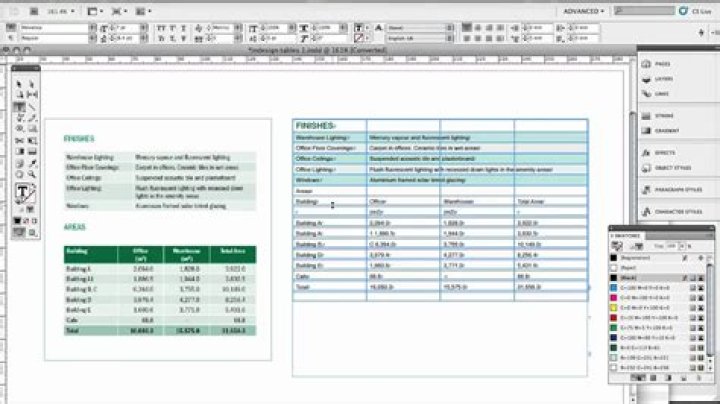Select the Gap tool in the toolbox
Viewport: 720px width, 404px height.
point(32,95)
